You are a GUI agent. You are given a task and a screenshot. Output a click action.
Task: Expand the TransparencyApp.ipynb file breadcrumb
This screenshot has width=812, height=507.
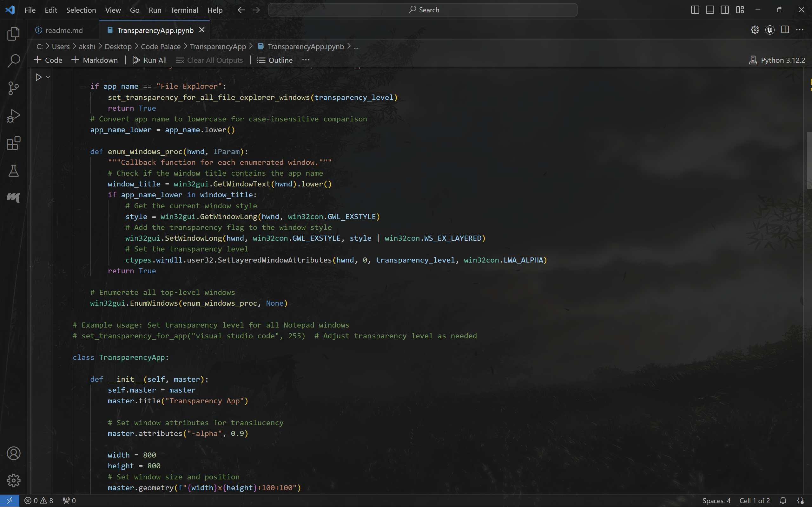pyautogui.click(x=301, y=47)
